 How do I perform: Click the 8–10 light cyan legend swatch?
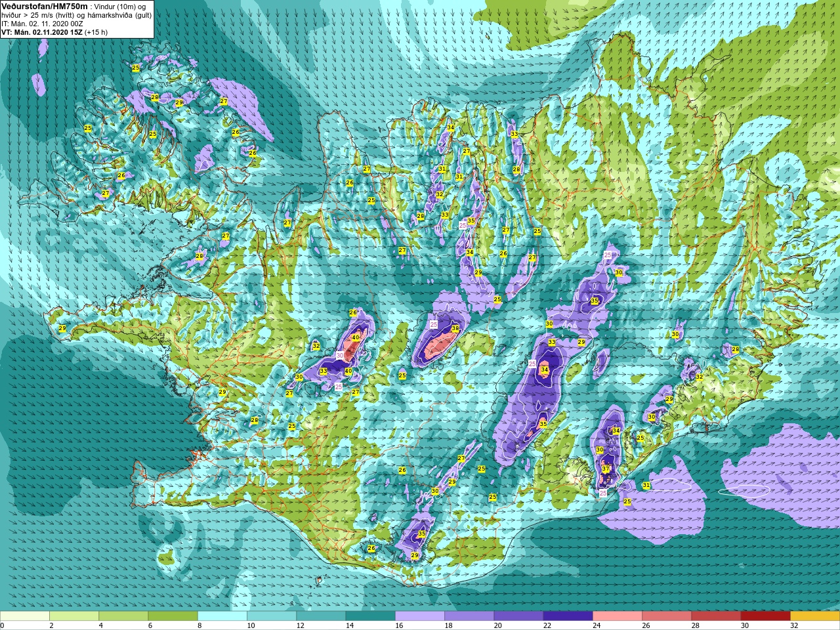click(222, 616)
